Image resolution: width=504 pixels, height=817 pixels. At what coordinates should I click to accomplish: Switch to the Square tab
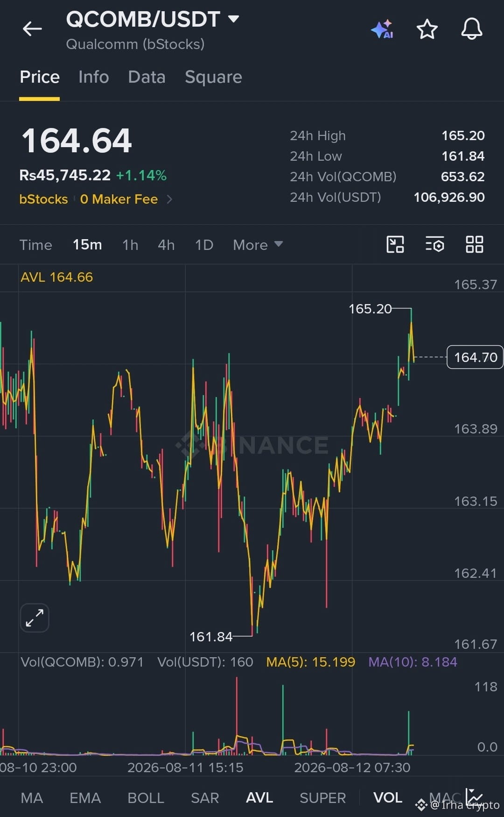click(213, 77)
